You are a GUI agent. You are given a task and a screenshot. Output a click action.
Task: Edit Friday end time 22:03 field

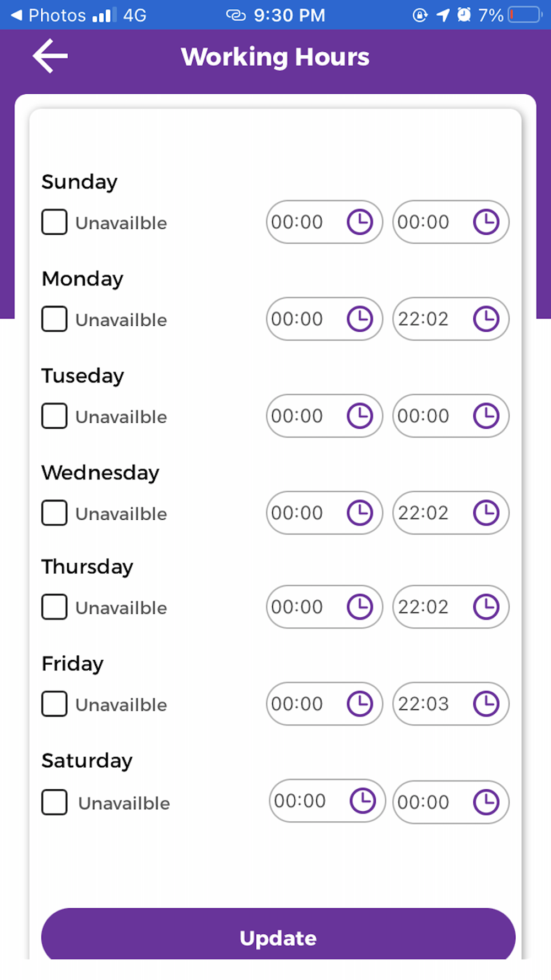tap(424, 704)
